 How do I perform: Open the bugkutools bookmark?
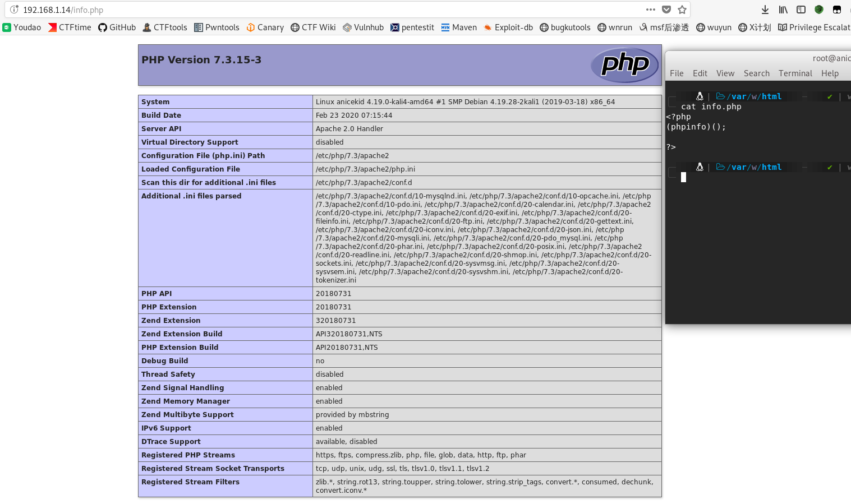point(565,27)
